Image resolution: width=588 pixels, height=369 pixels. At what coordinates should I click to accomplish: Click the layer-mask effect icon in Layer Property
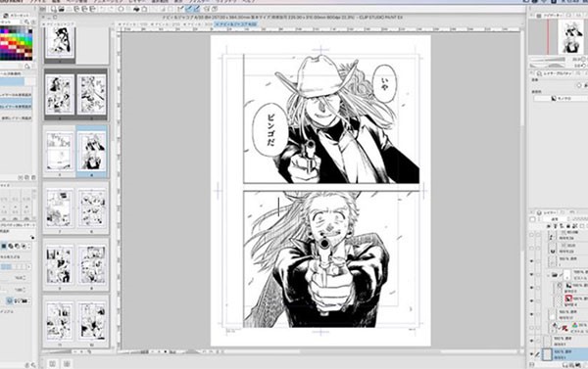[x=580, y=86]
